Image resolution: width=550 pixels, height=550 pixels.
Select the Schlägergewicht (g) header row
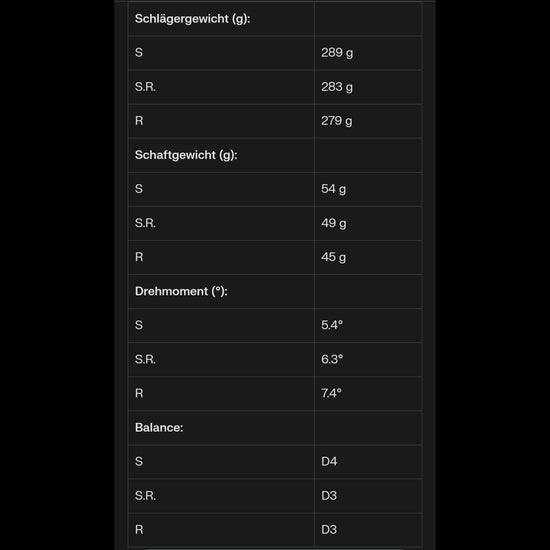275,19
